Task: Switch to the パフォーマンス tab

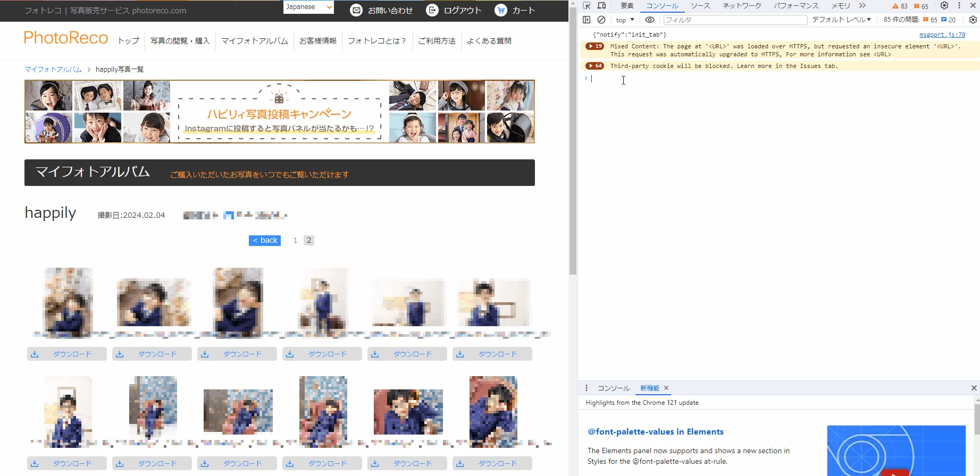Action: tap(796, 6)
